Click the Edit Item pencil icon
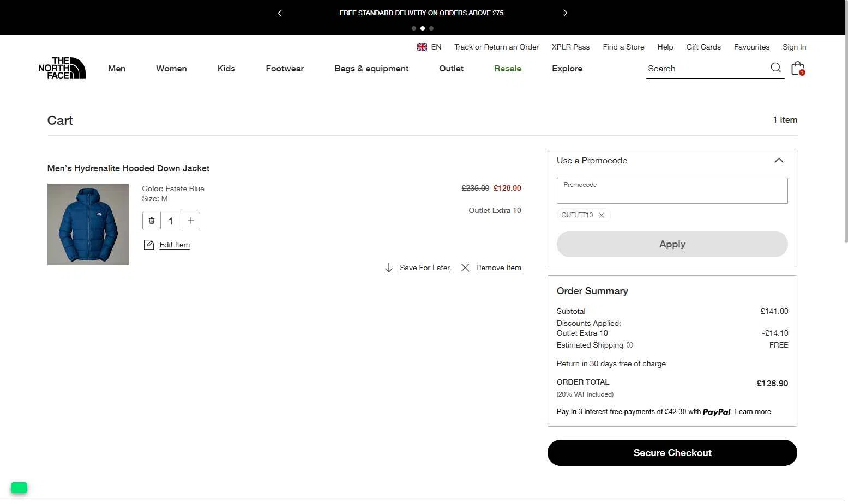 click(x=149, y=245)
